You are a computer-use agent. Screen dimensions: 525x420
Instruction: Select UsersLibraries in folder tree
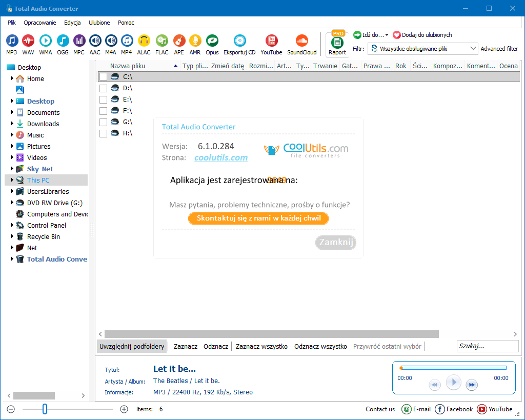48,191
